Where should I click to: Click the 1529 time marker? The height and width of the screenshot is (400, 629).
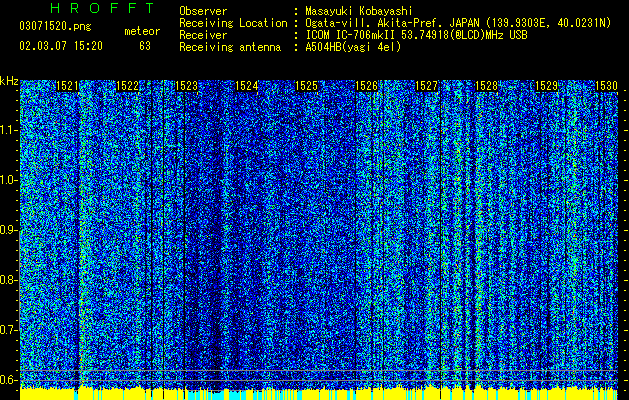pos(546,86)
